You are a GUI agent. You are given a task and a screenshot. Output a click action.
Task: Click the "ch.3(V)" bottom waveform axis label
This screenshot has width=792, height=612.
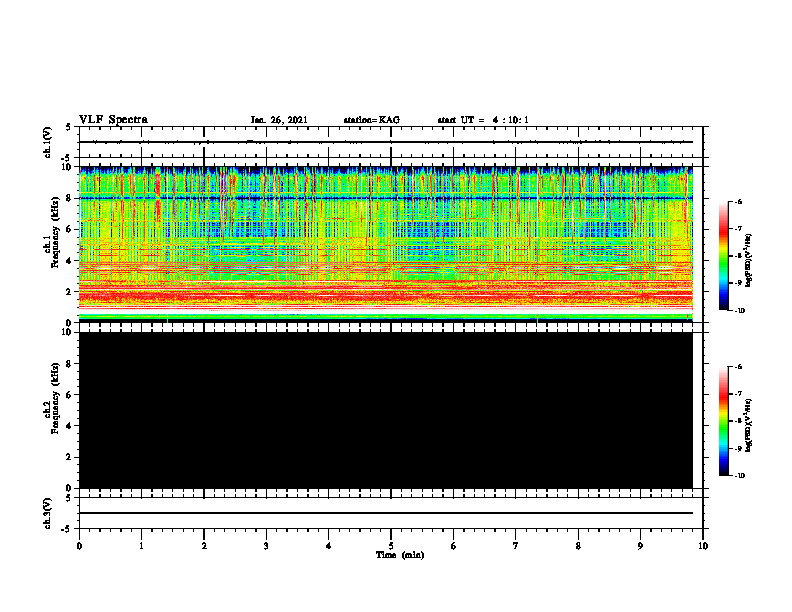coord(48,513)
